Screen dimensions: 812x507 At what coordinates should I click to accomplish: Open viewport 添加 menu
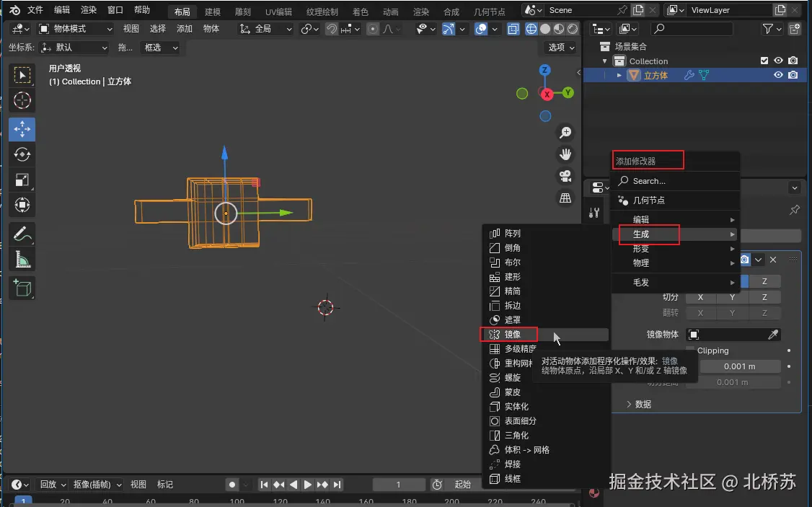pos(185,29)
